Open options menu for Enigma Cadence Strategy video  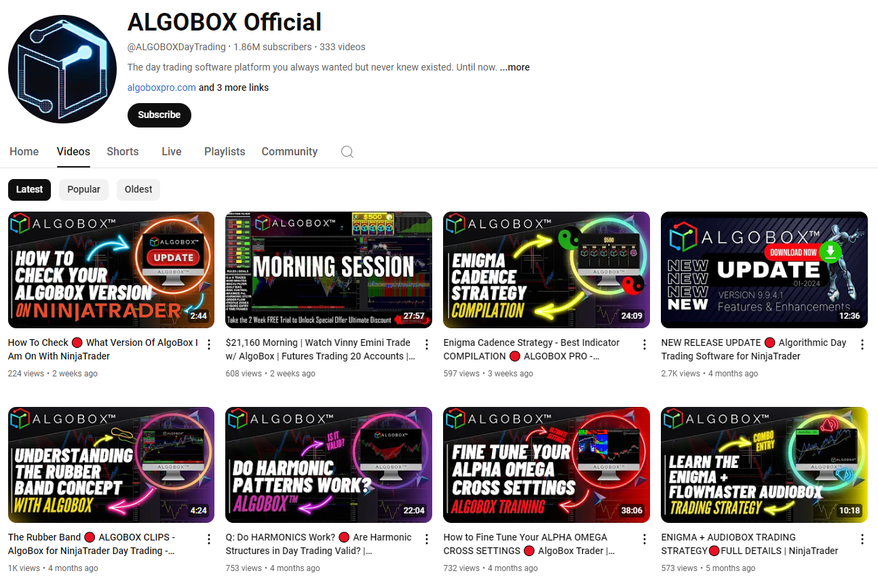(x=645, y=345)
